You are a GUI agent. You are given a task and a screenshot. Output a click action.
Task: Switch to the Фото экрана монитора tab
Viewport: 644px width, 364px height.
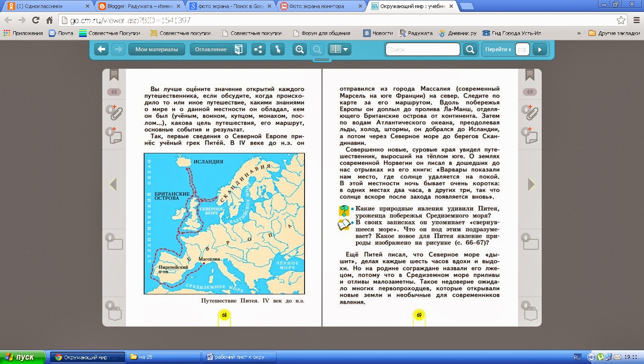point(320,7)
